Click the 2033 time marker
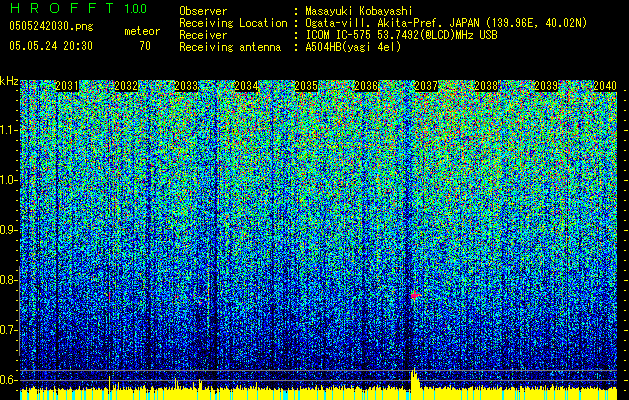This screenshot has width=629, height=400. pos(187,86)
